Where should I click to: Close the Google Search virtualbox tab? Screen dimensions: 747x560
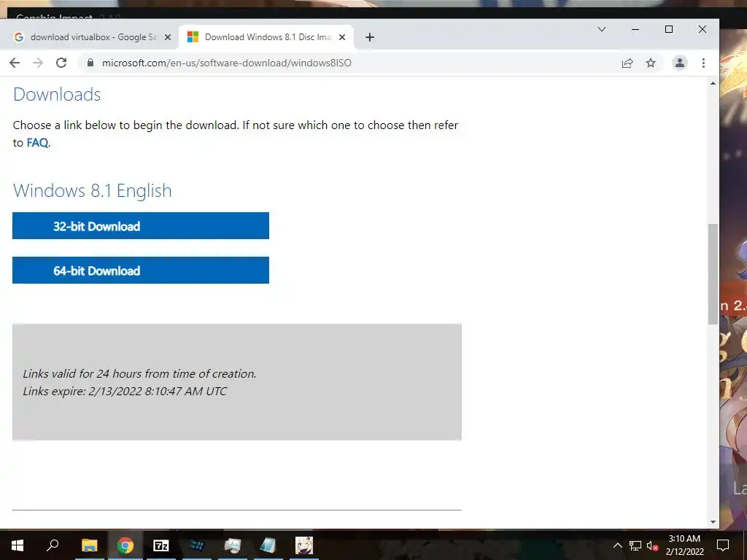tap(168, 37)
